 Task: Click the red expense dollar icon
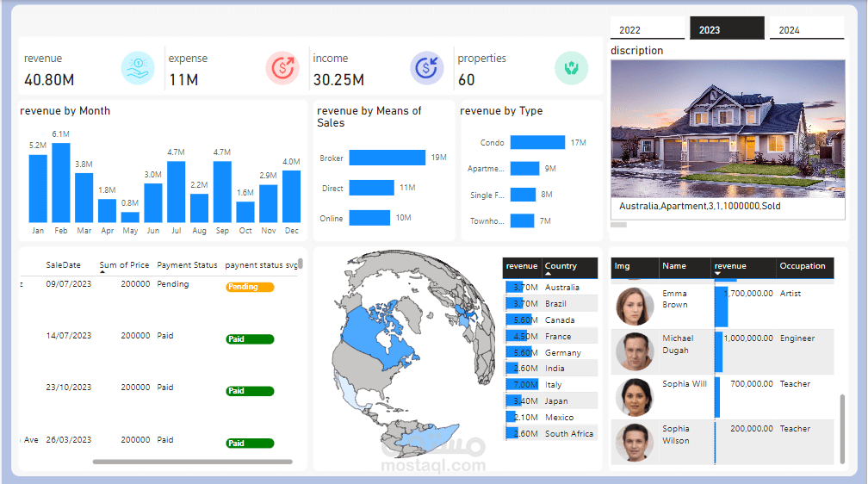282,68
